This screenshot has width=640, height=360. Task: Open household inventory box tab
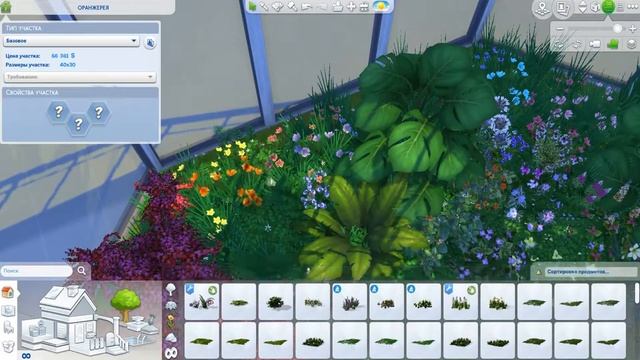pyautogui.click(x=8, y=346)
